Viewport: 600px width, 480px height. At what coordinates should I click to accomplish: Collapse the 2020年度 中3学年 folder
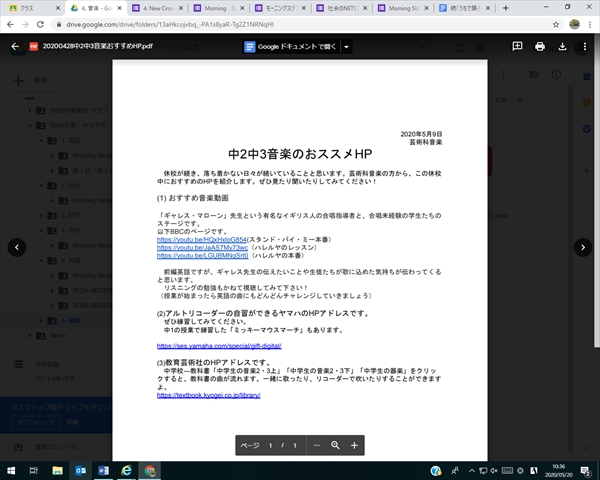tap(30, 126)
